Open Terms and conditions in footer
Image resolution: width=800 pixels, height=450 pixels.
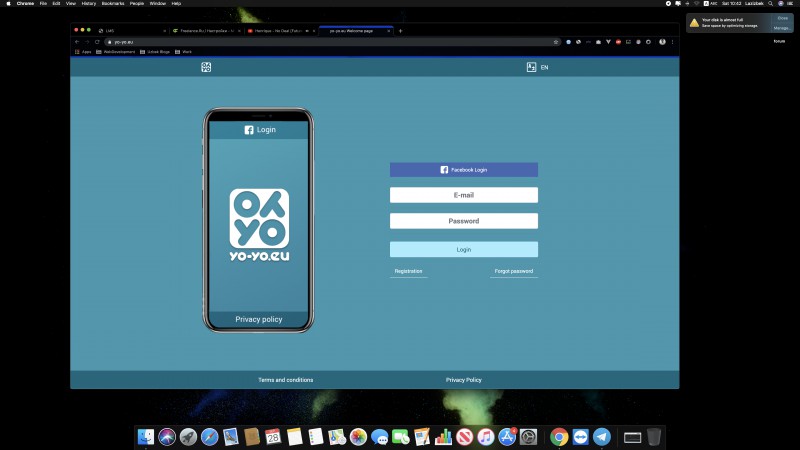click(285, 380)
